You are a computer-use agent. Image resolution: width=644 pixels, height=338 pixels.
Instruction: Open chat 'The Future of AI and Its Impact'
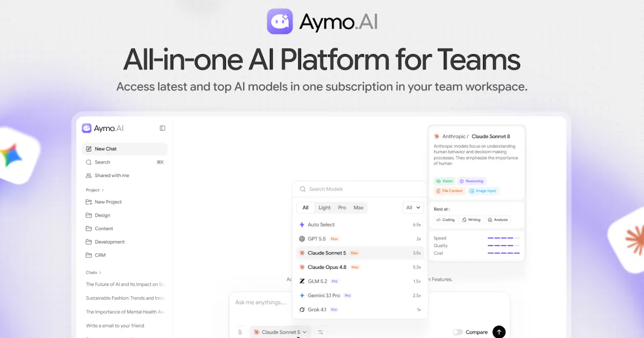coord(125,284)
